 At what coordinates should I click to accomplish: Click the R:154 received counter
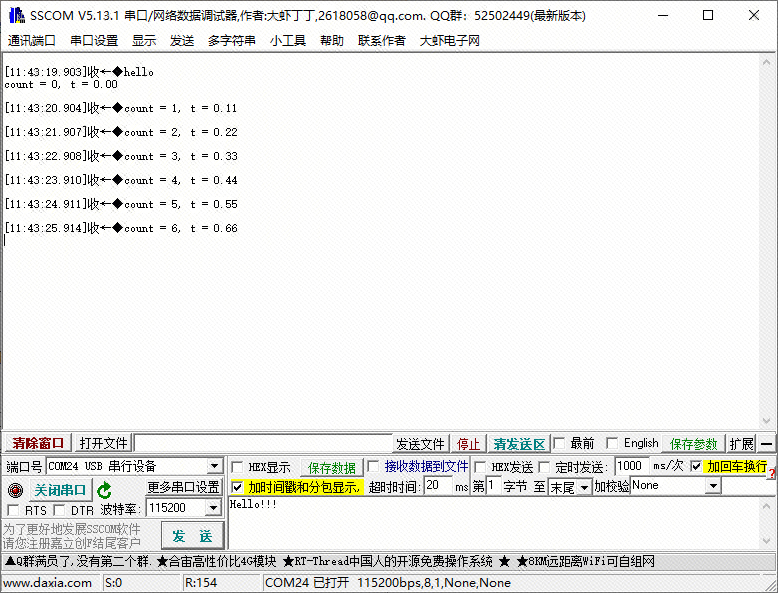pos(222,583)
